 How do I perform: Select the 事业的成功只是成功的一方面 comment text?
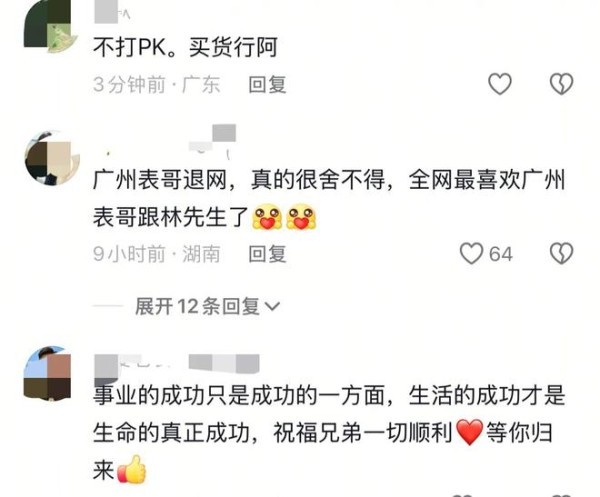[x=329, y=433]
